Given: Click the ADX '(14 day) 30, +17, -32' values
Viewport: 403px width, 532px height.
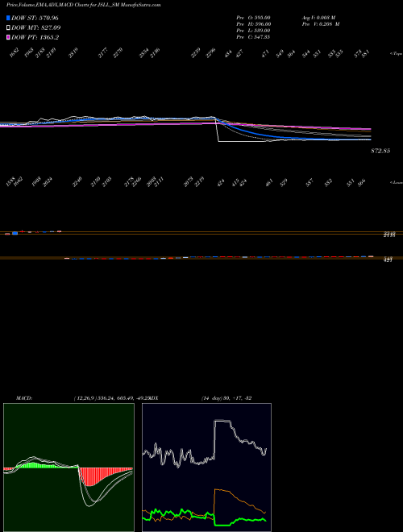Looking at the screenshot, I should 226,398.
